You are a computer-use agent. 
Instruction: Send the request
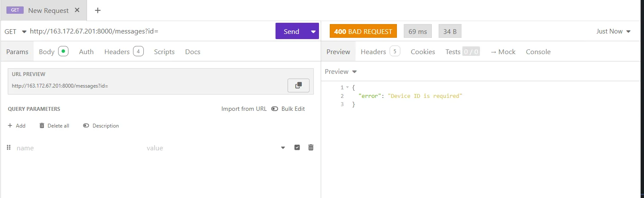click(291, 31)
